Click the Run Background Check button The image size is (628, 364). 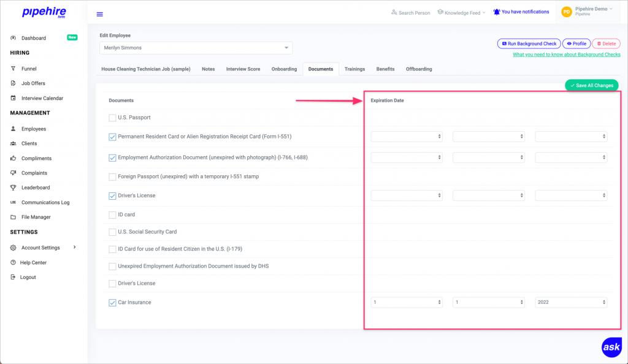point(528,44)
